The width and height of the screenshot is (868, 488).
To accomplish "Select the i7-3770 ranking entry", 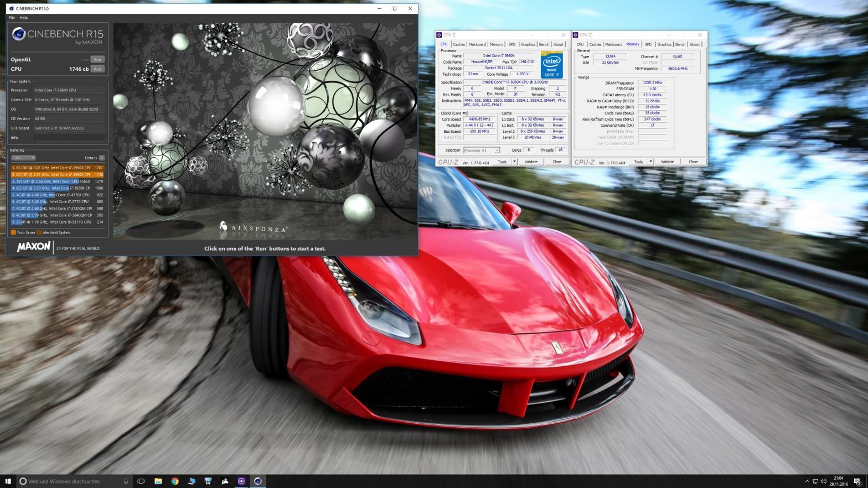I will pos(58,201).
